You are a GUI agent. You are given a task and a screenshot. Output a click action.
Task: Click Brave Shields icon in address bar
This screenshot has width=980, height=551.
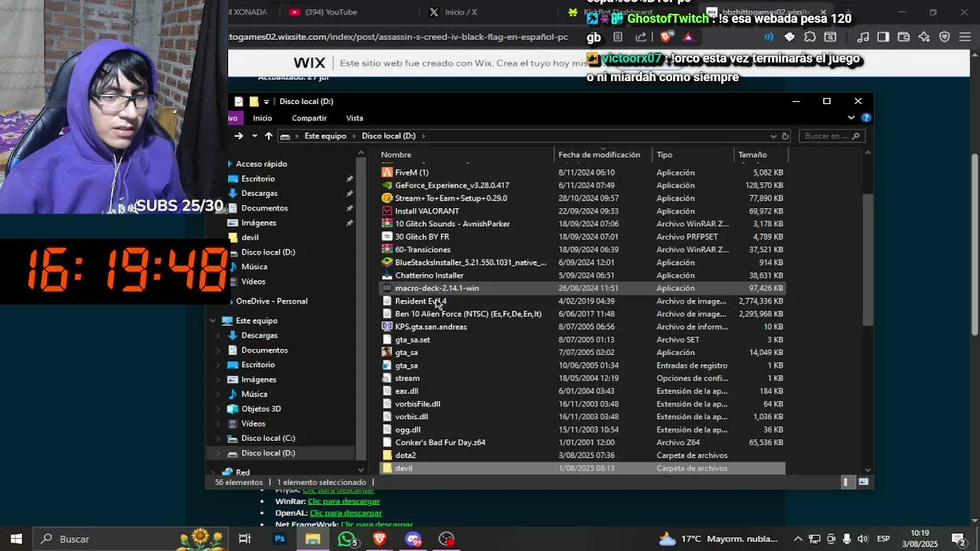tap(667, 37)
